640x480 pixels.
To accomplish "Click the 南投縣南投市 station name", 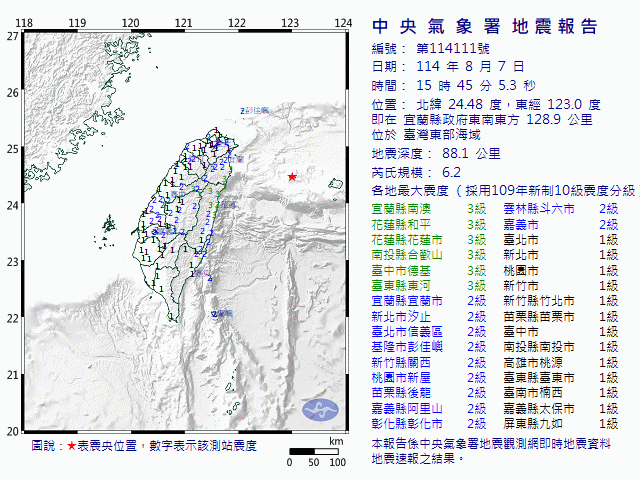I will click(x=539, y=347).
